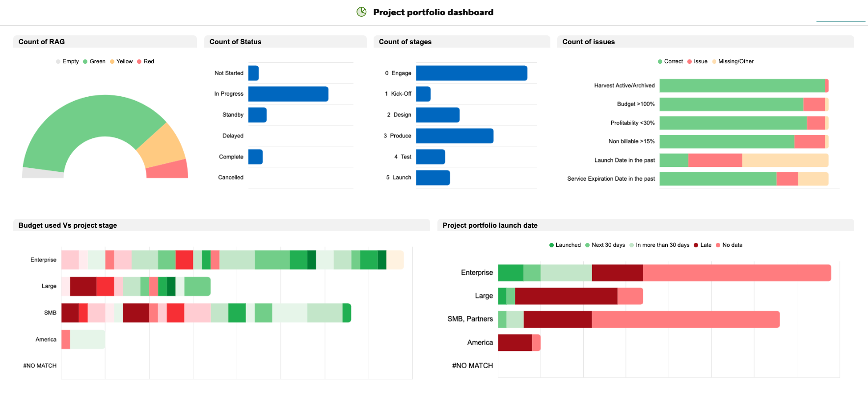Toggle Yellow legend in RAG chart
868x399 pixels.
click(x=121, y=61)
